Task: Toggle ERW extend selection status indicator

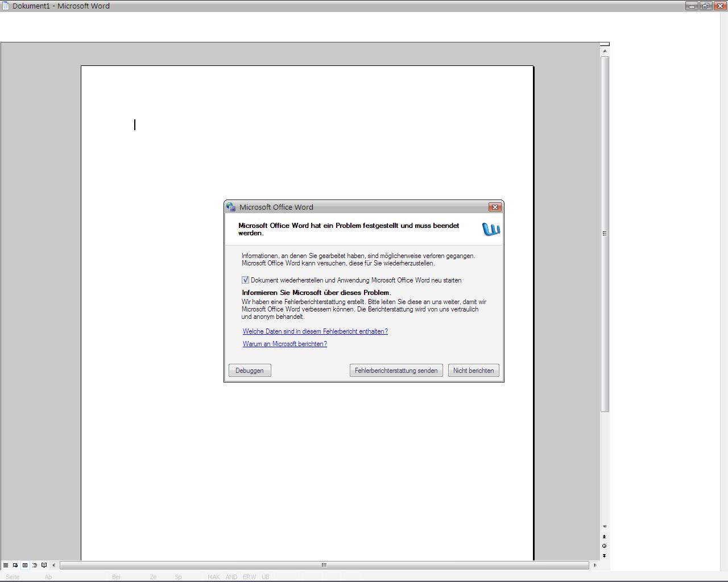Action: tap(250, 577)
